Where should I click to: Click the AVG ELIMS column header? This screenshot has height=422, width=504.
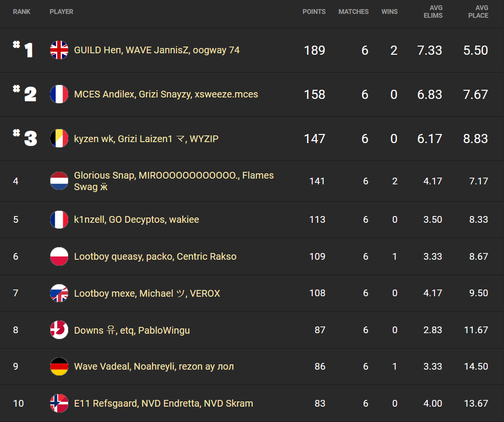[433, 12]
